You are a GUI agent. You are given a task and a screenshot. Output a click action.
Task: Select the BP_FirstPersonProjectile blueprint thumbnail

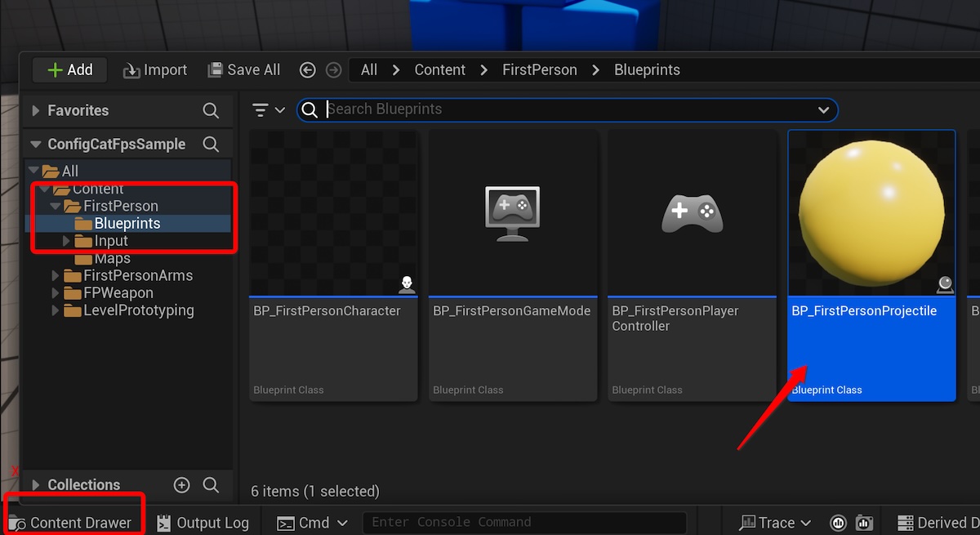pyautogui.click(x=871, y=214)
